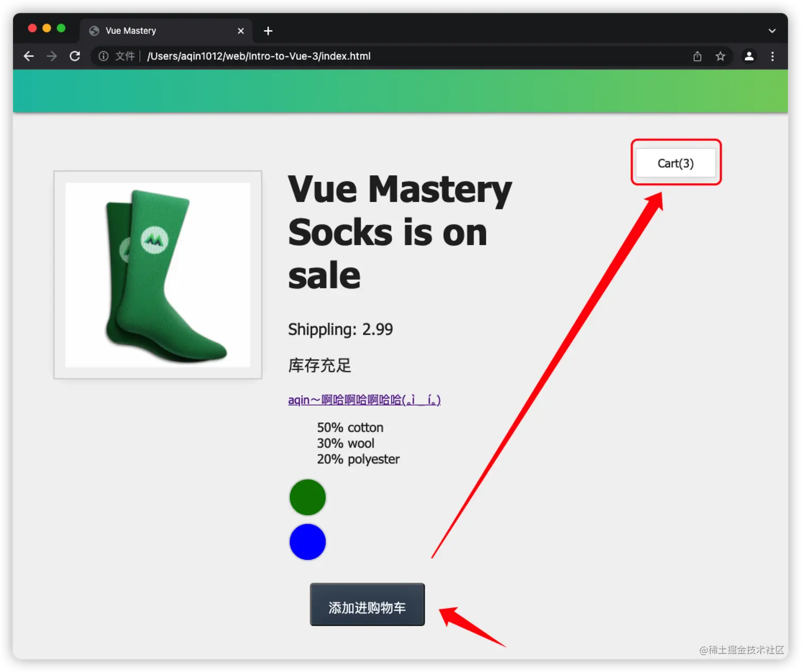Viewport: 801px width, 672px height.
Task: Click the green fullscreen window button
Action: (x=61, y=28)
